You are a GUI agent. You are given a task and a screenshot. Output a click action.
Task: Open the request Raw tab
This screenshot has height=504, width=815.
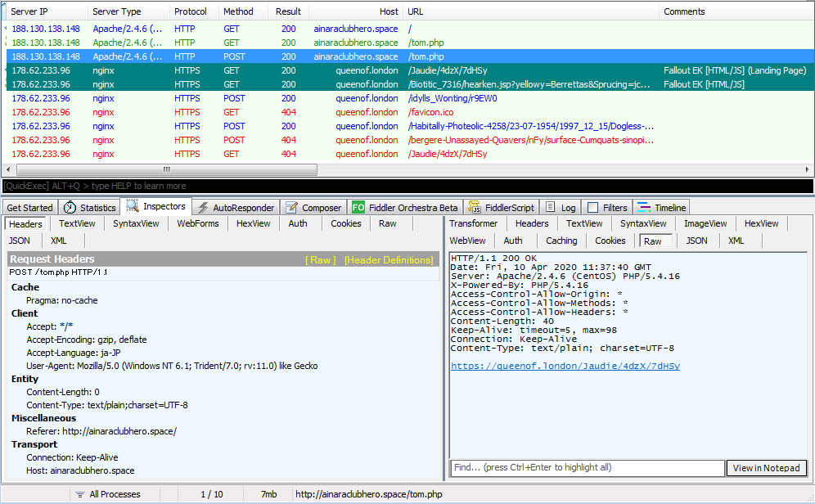click(x=387, y=223)
